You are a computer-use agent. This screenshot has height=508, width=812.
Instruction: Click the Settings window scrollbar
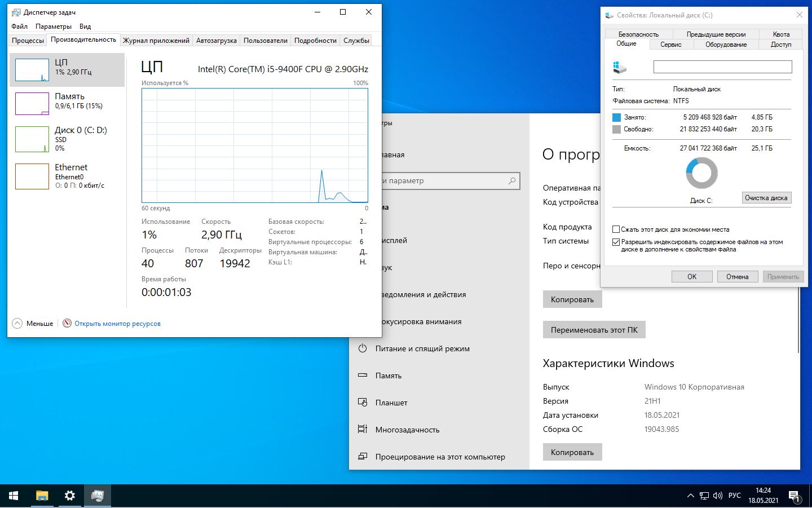[798, 321]
